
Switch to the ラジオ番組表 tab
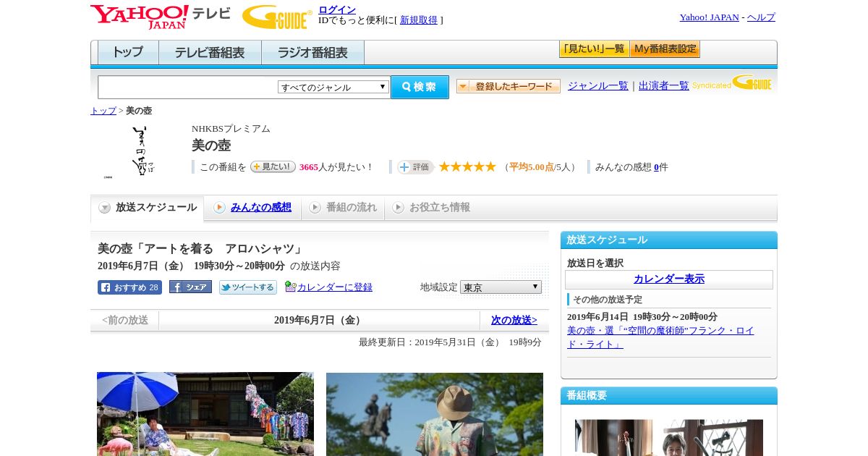312,53
